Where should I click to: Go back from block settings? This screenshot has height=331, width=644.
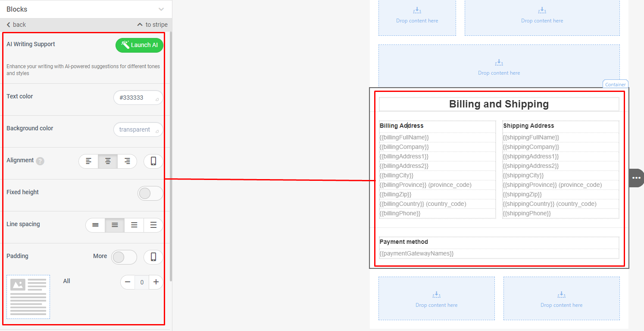[16, 25]
